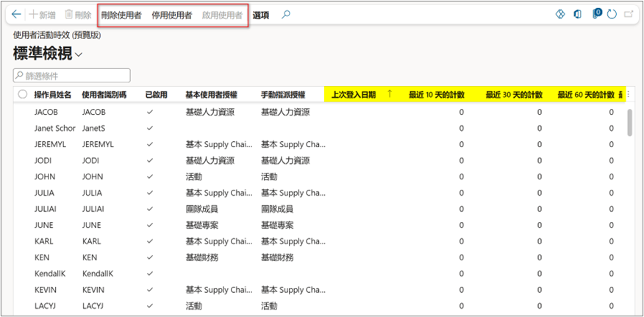
Task: Open the attachments icon with 0 badge
Action: [596, 14]
